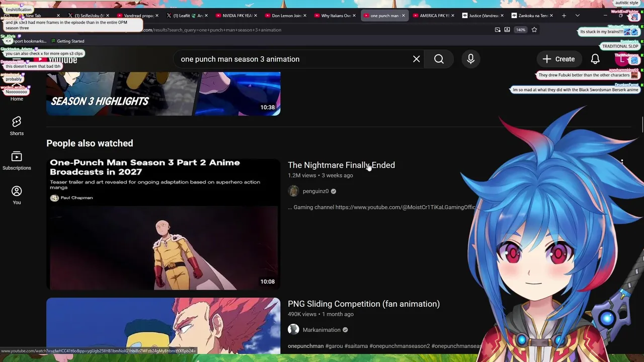Start voice search with microphone icon
Screen dimensions: 644x362
point(470,59)
